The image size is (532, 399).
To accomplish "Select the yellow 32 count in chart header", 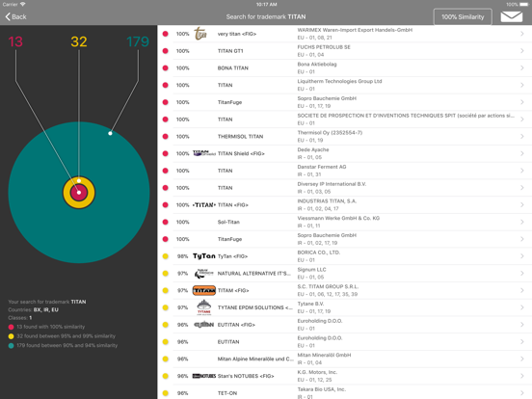I will [79, 41].
